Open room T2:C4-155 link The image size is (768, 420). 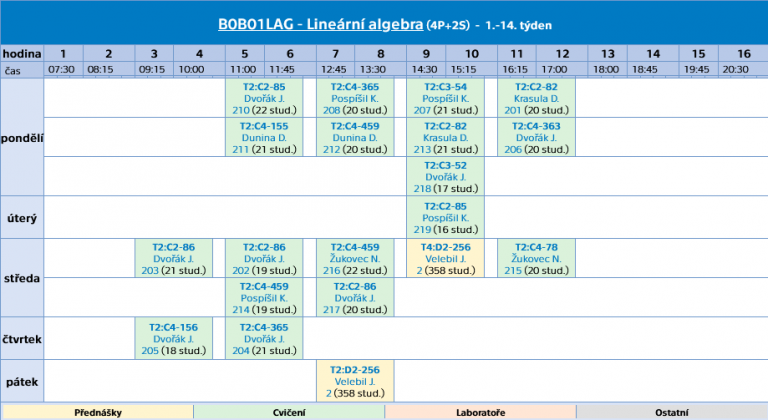[x=264, y=126]
